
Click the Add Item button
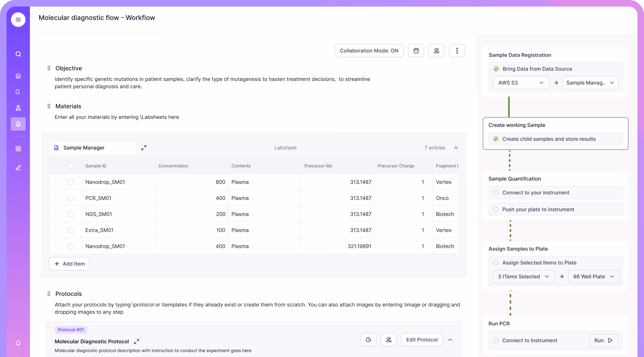69,264
